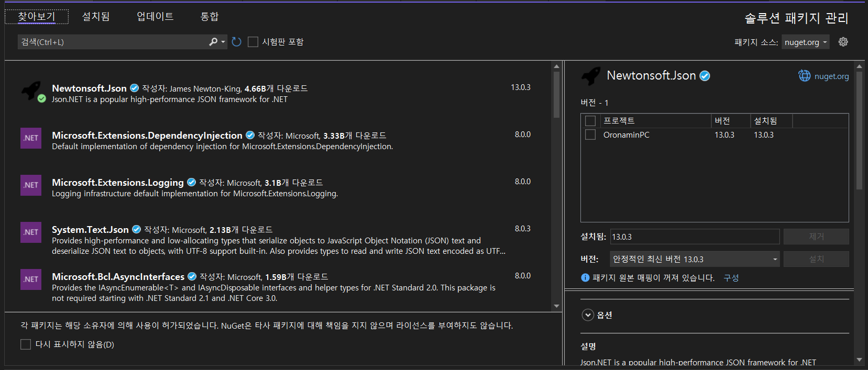Viewport: 868px width, 370px height.
Task: Click info icon beside package source mapping message
Action: click(x=585, y=278)
